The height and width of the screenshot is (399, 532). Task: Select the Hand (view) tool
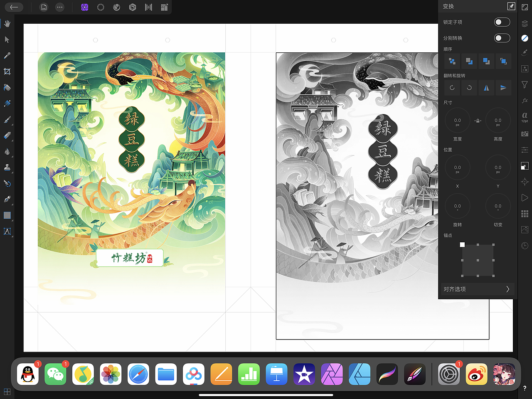[7, 24]
